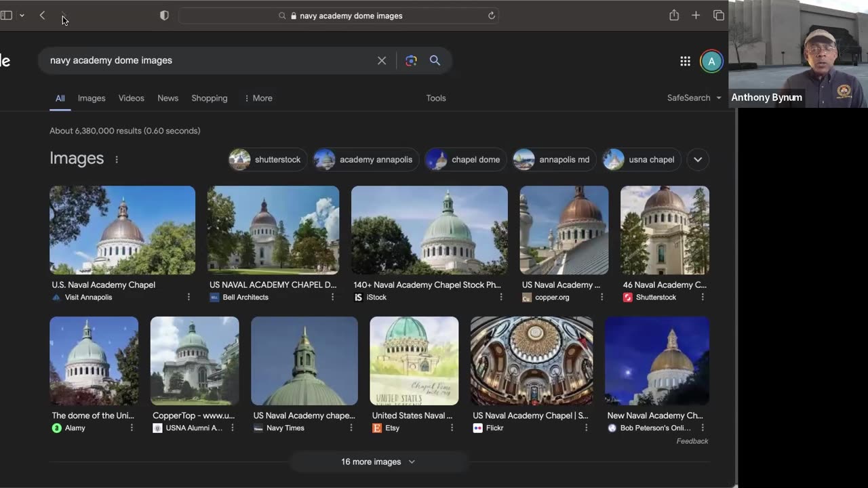This screenshot has width=868, height=488.
Task: Open the Shutterstock dome image
Action: click(x=665, y=230)
